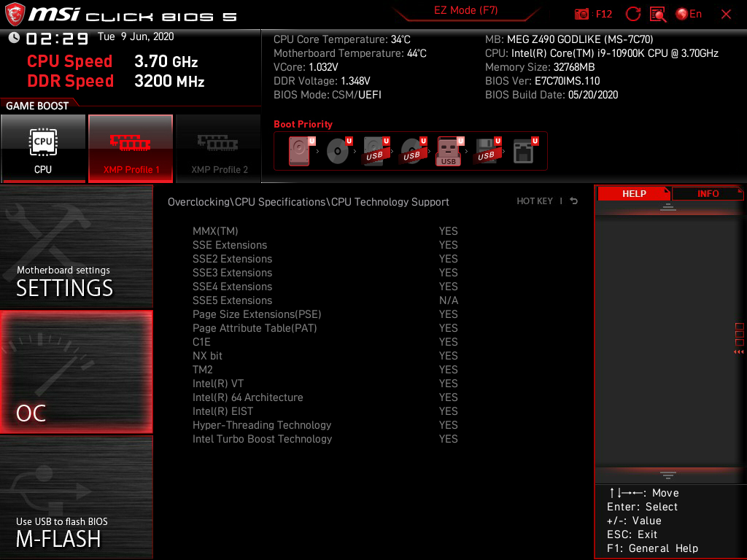Click the circular refresh/reset icon in the top bar
Viewport: 747px width, 560px height.
coord(633,15)
